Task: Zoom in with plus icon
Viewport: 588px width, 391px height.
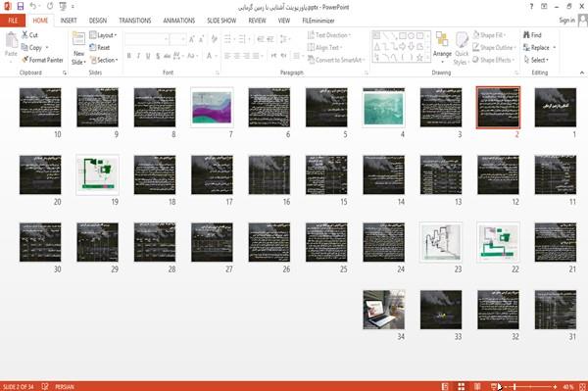Action: pyautogui.click(x=555, y=386)
